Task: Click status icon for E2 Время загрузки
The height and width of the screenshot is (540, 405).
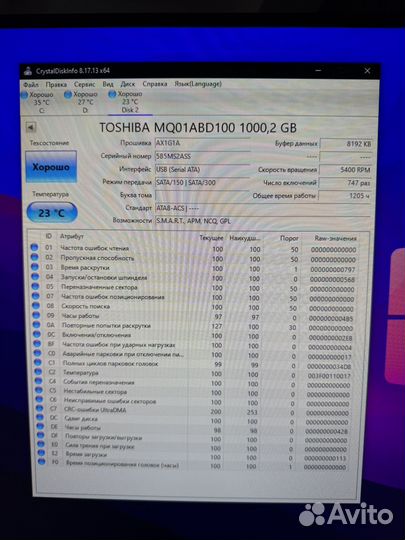Action: coord(41,453)
